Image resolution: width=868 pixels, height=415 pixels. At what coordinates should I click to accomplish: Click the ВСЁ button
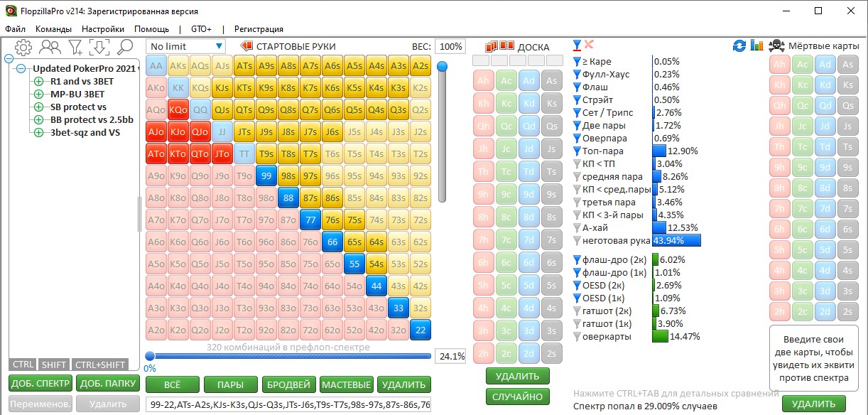172,384
